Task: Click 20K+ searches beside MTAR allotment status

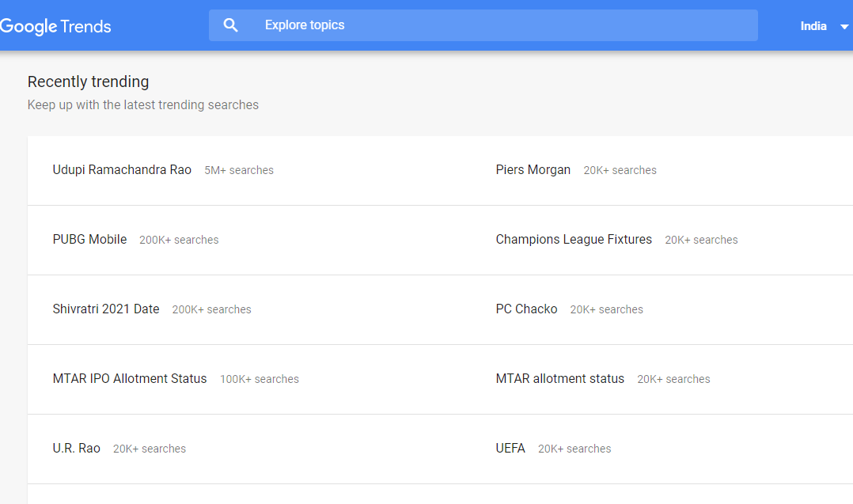Action: tap(673, 379)
